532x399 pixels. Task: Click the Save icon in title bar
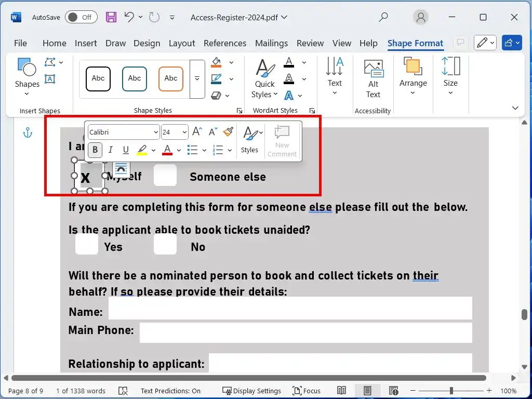click(x=111, y=17)
